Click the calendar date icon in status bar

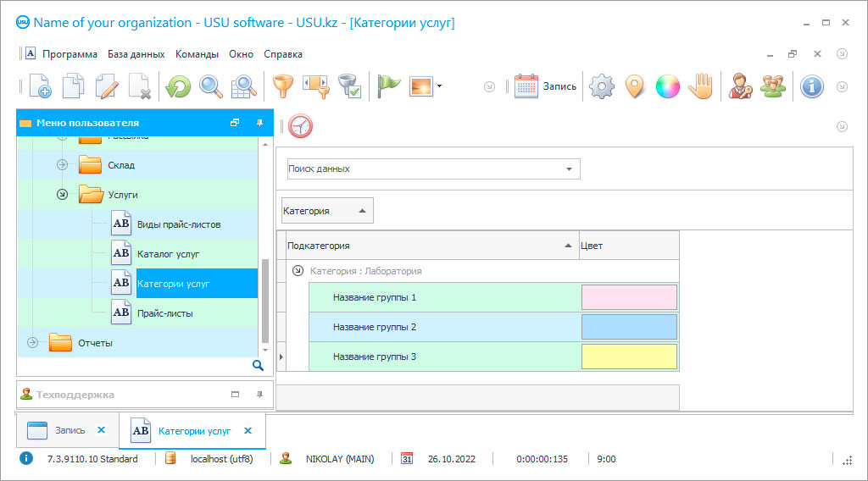pos(407,458)
